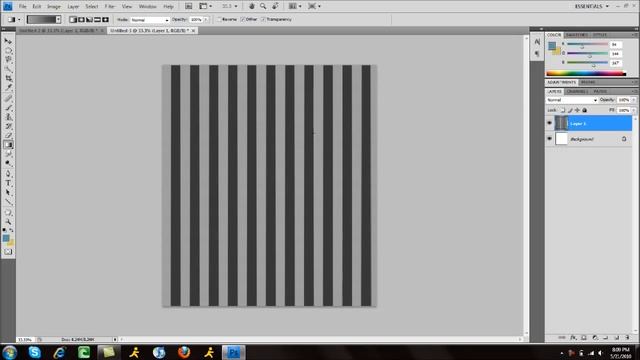Select the Brush tool

(8, 108)
